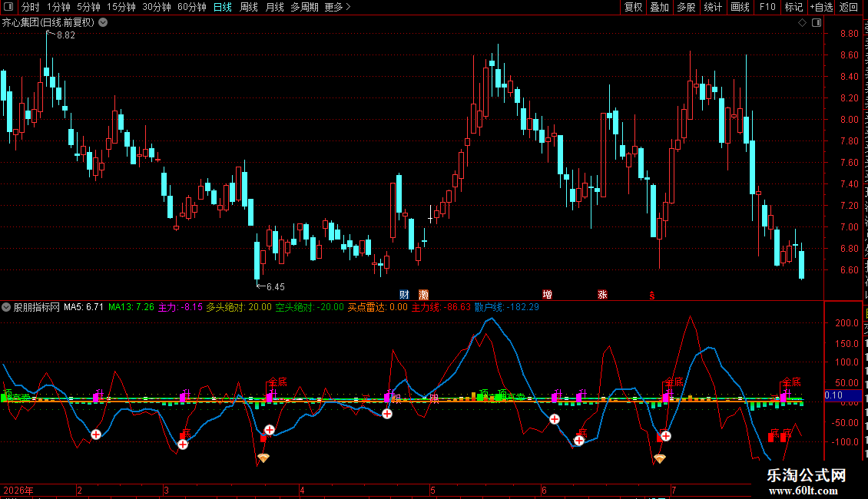Screen dimensions: 868x499
Task: Click the 散户线: -182.29 value
Action: point(506,307)
